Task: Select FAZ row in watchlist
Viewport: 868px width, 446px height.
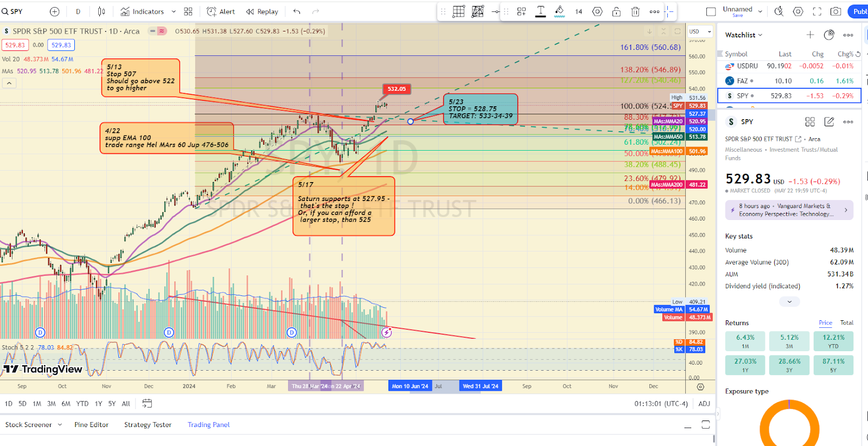Action: coord(789,81)
